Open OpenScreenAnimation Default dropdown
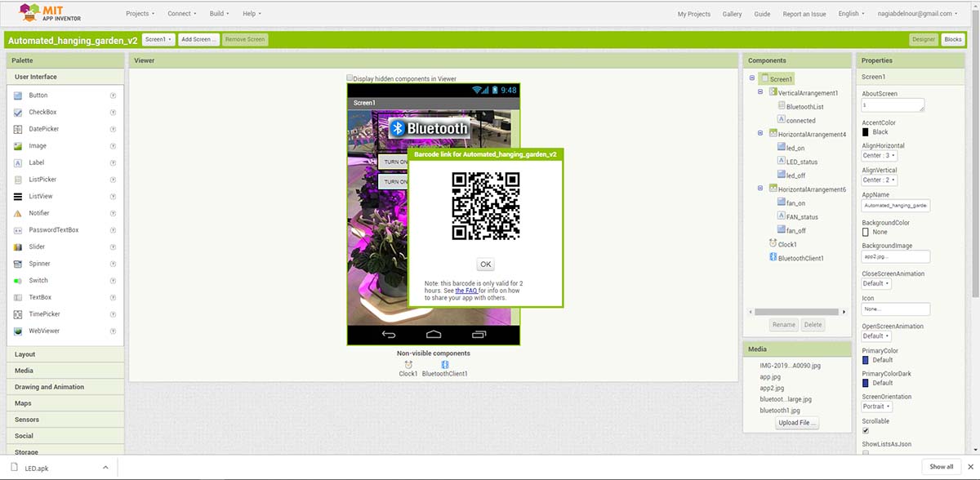This screenshot has width=980, height=480. (x=876, y=336)
